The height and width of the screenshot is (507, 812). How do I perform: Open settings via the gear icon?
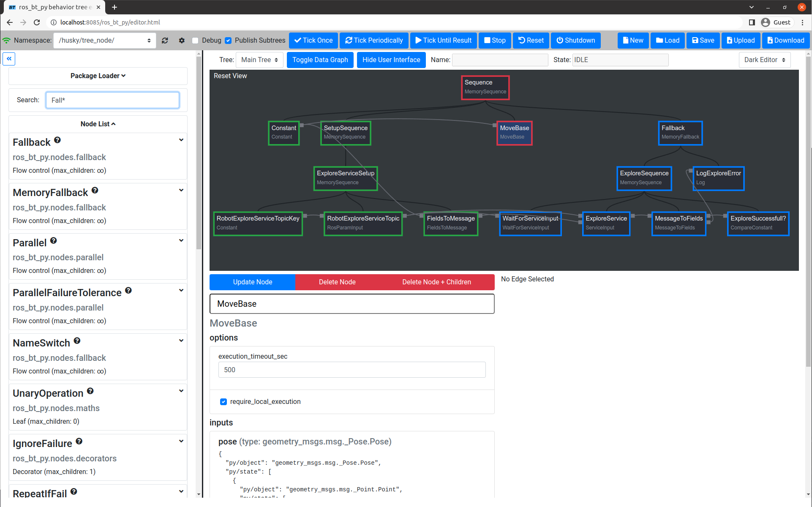click(x=182, y=41)
